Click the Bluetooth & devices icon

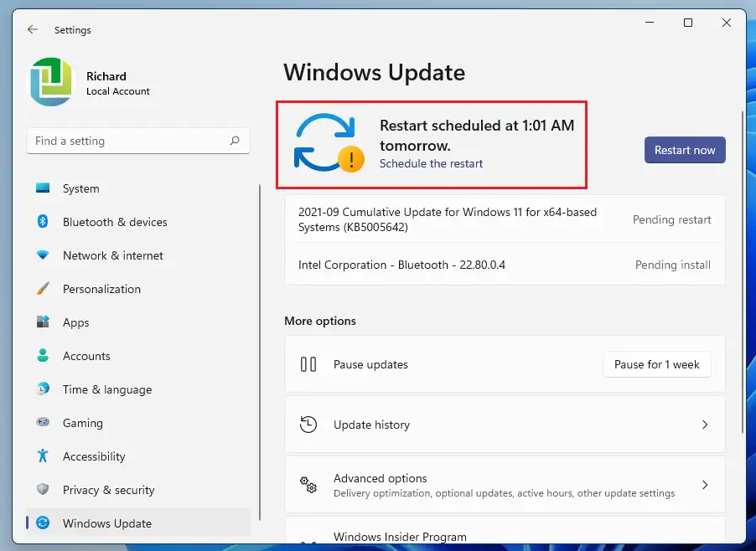coord(43,222)
